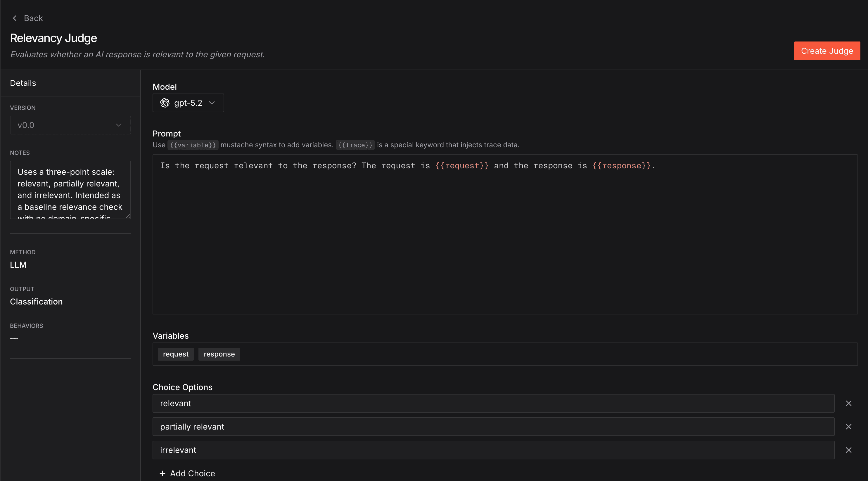Edit the 'partially relevant' choice field
This screenshot has width=868, height=481.
pyautogui.click(x=493, y=427)
